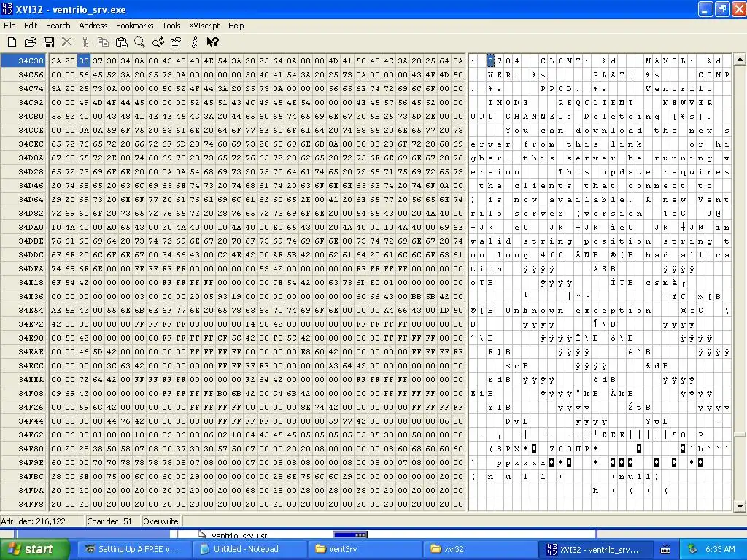
Task: Click the Delete (X) toolbar icon
Action: click(x=66, y=42)
